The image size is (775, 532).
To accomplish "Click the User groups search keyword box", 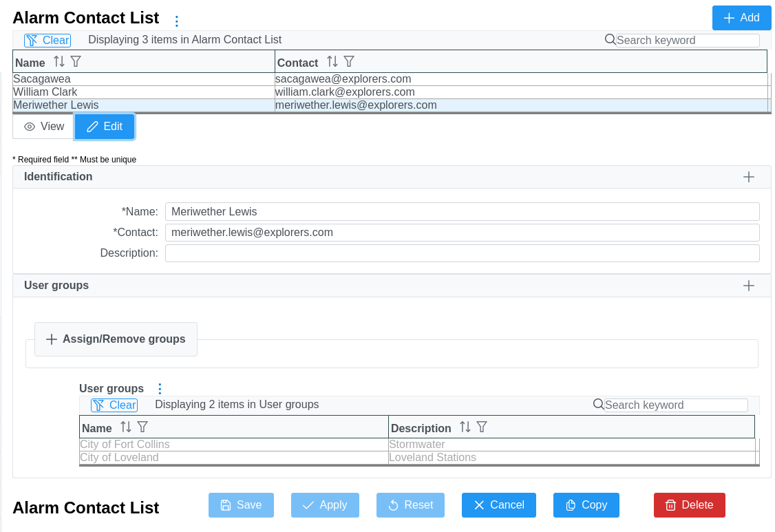I will (x=675, y=405).
